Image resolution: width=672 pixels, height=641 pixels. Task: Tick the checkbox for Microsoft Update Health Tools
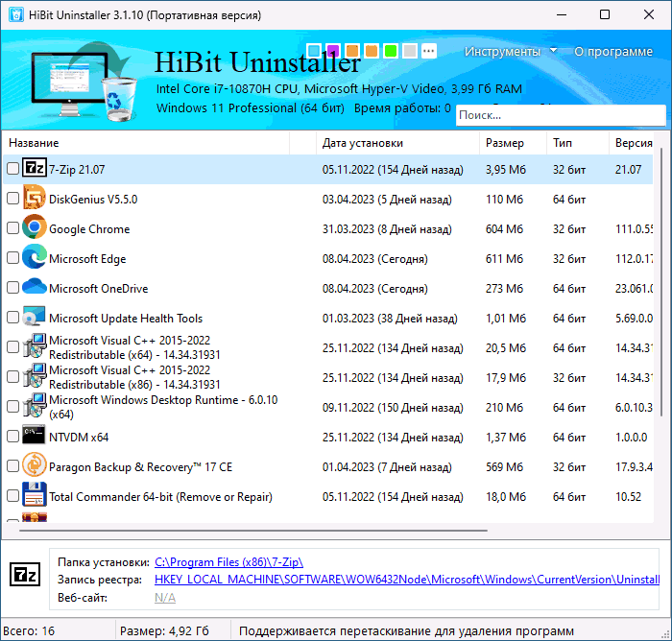pos(12,317)
